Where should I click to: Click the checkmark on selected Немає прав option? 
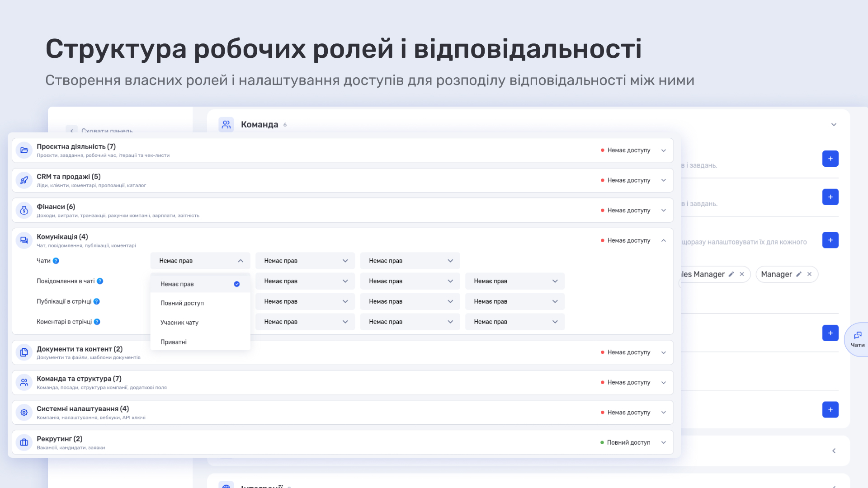236,284
